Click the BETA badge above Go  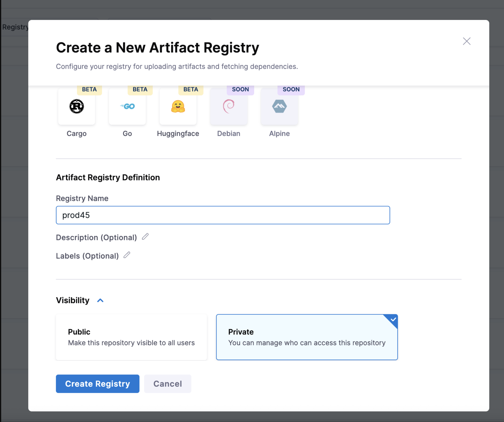[x=140, y=89]
